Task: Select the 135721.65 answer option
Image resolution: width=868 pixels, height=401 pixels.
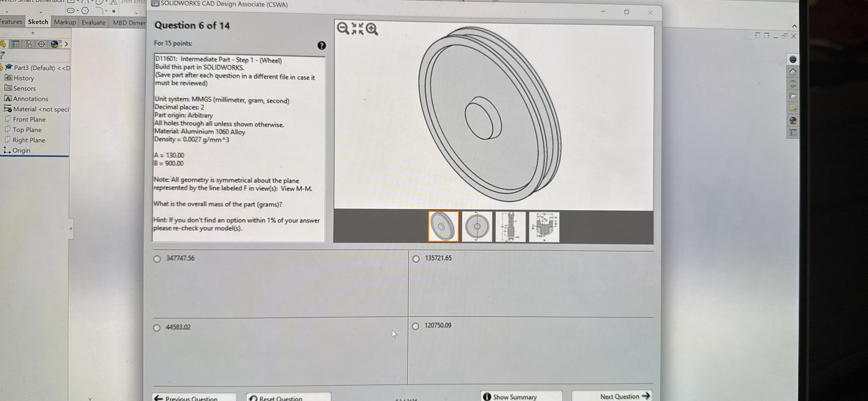Action: click(x=416, y=259)
